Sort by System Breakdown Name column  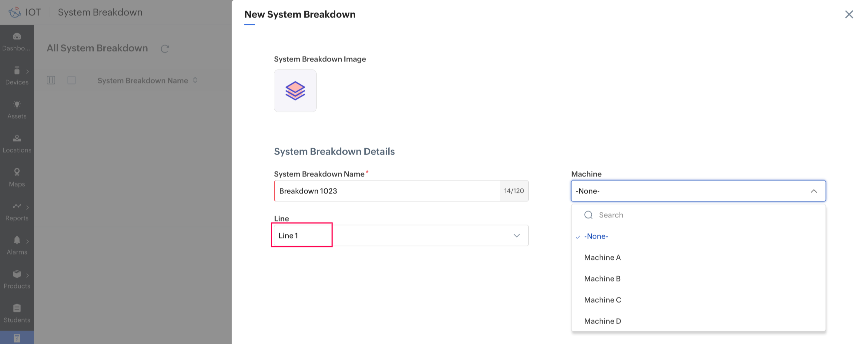coord(195,80)
